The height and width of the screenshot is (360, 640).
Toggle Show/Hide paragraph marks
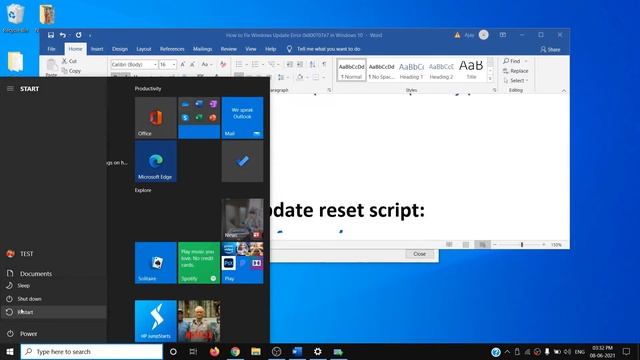[324, 64]
